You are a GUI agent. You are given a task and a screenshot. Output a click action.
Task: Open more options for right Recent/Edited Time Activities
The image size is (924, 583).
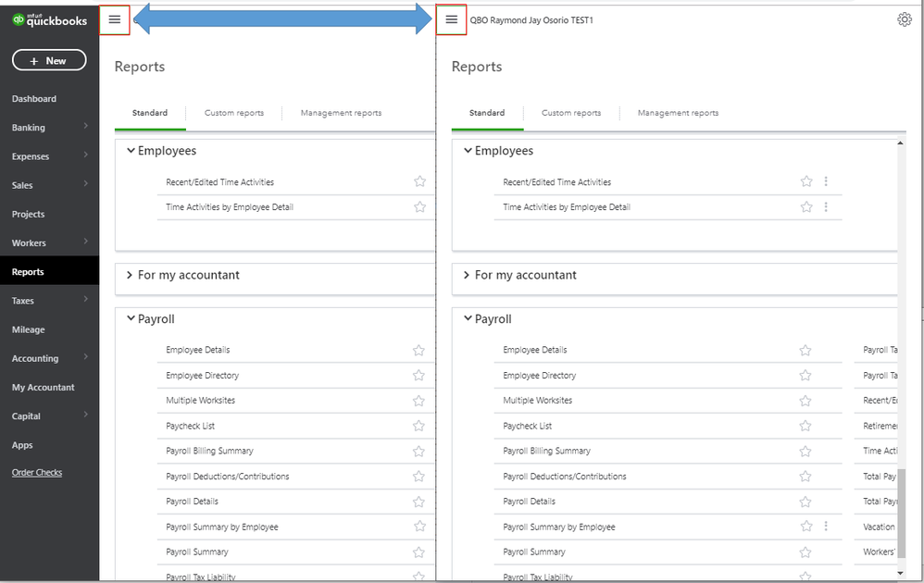[826, 182]
